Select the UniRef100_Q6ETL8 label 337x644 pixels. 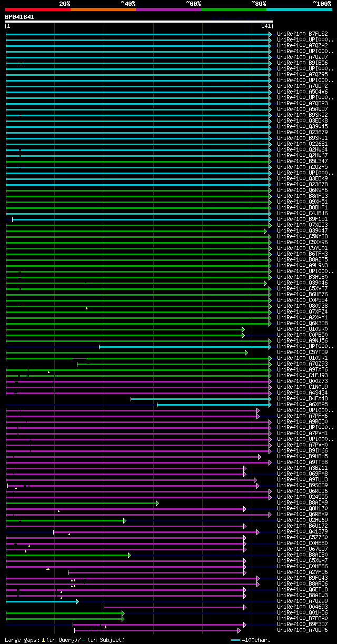click(x=302, y=590)
